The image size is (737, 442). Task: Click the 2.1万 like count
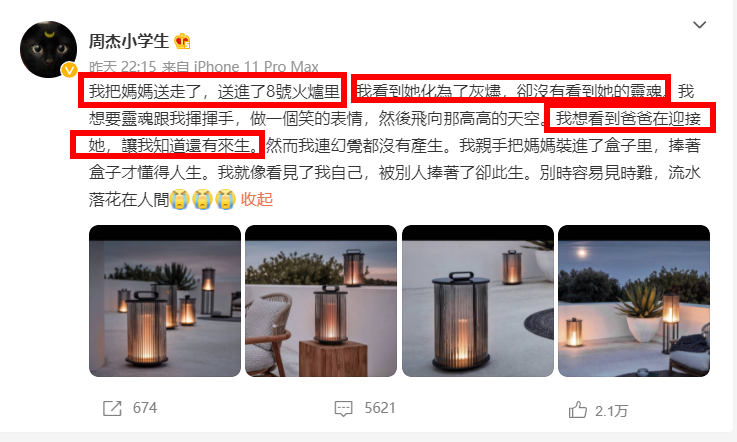click(x=612, y=411)
